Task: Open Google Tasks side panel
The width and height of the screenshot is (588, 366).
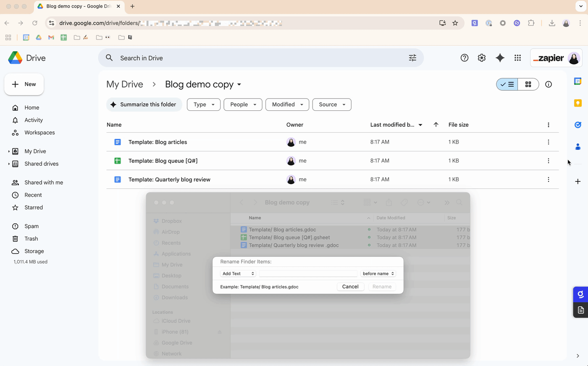Action: [x=578, y=125]
